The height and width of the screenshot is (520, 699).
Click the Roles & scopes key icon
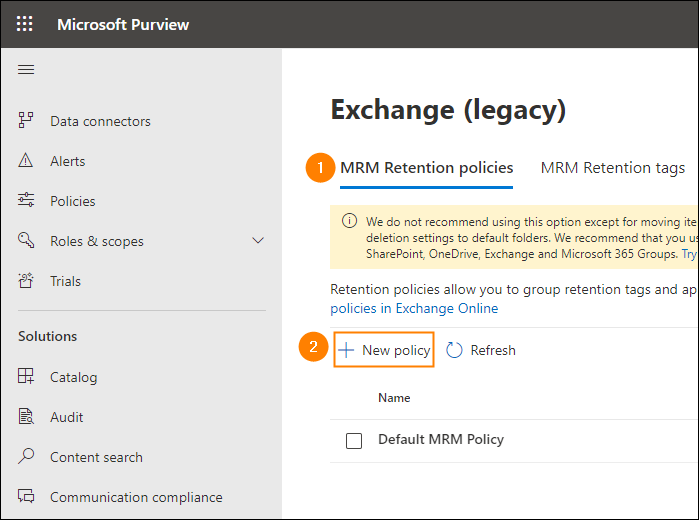point(26,240)
